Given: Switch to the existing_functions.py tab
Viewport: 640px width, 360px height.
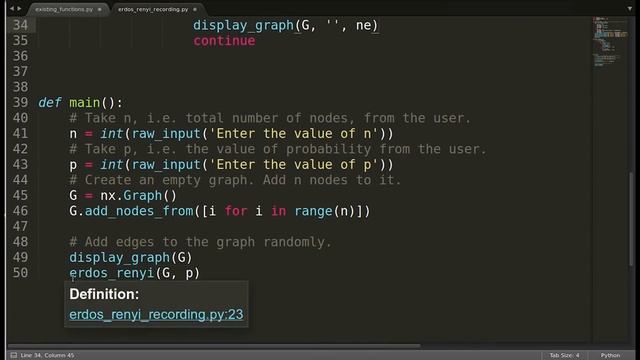Looking at the screenshot, I should click(x=64, y=9).
